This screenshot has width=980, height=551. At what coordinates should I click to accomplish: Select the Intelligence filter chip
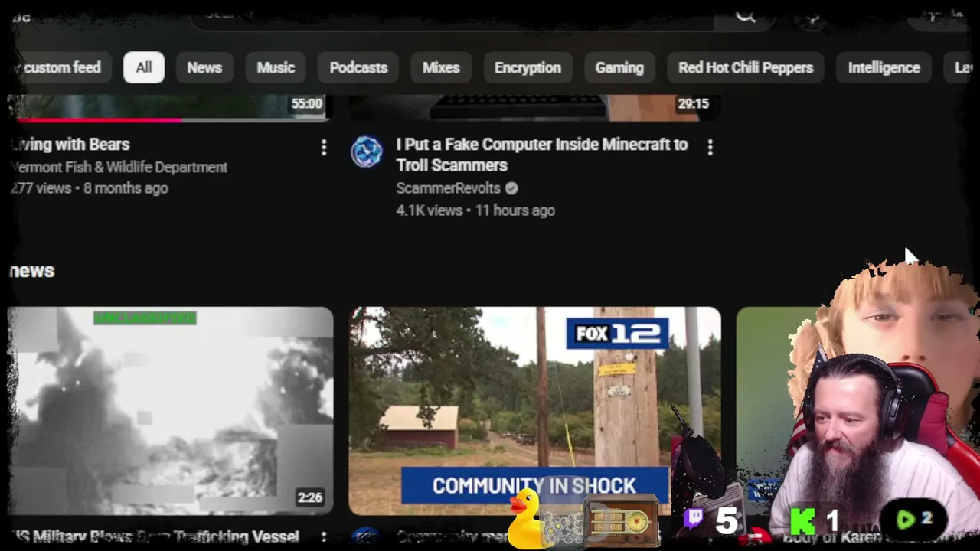click(884, 67)
